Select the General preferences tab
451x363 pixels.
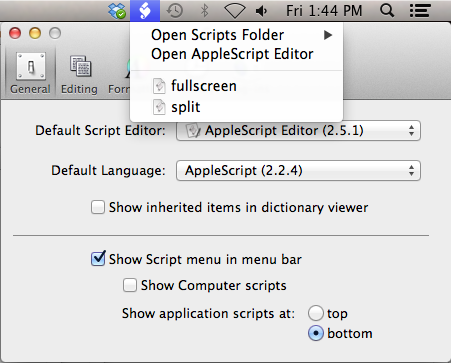tap(30, 73)
